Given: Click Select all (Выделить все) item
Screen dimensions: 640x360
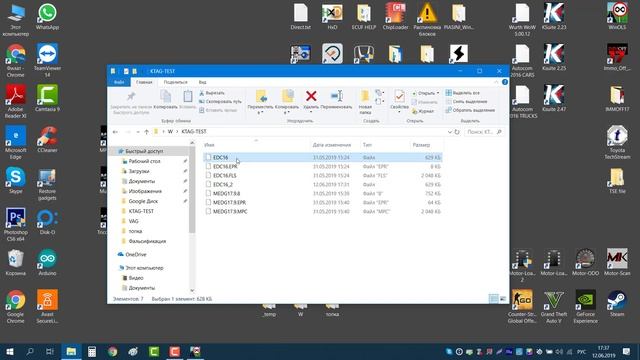Looking at the screenshot, I should tap(463, 93).
